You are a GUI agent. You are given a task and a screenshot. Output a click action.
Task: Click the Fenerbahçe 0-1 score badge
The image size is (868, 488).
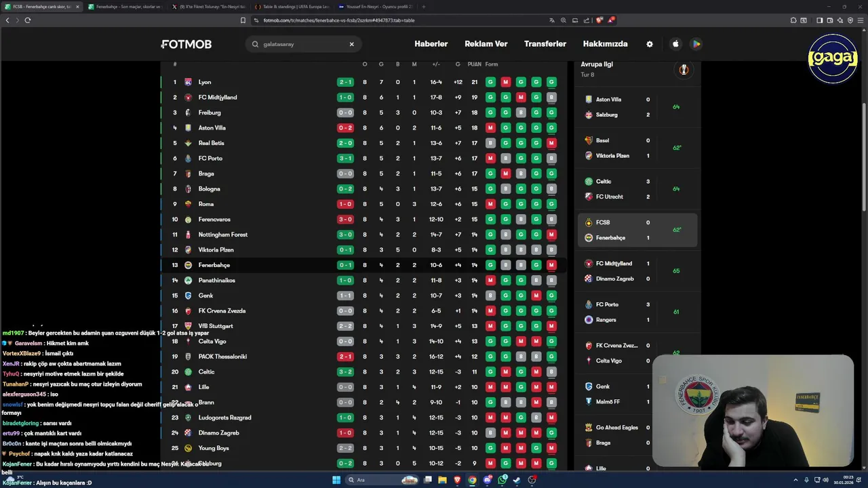pos(345,265)
